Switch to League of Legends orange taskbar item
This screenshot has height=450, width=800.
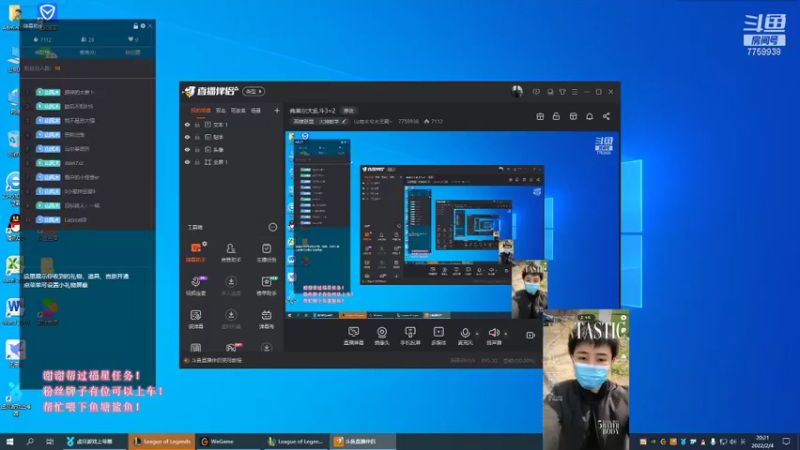[162, 441]
